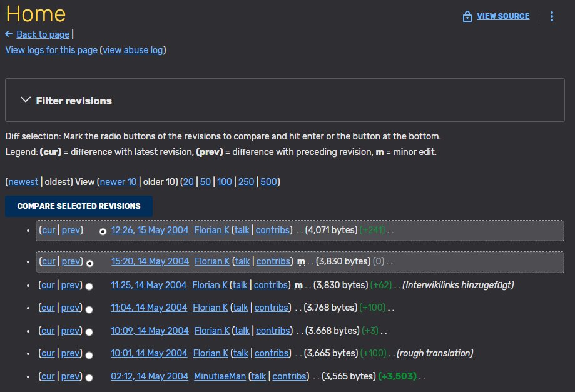The height and width of the screenshot is (392, 575).
Task: Jump to newest revisions
Action: tap(23, 182)
